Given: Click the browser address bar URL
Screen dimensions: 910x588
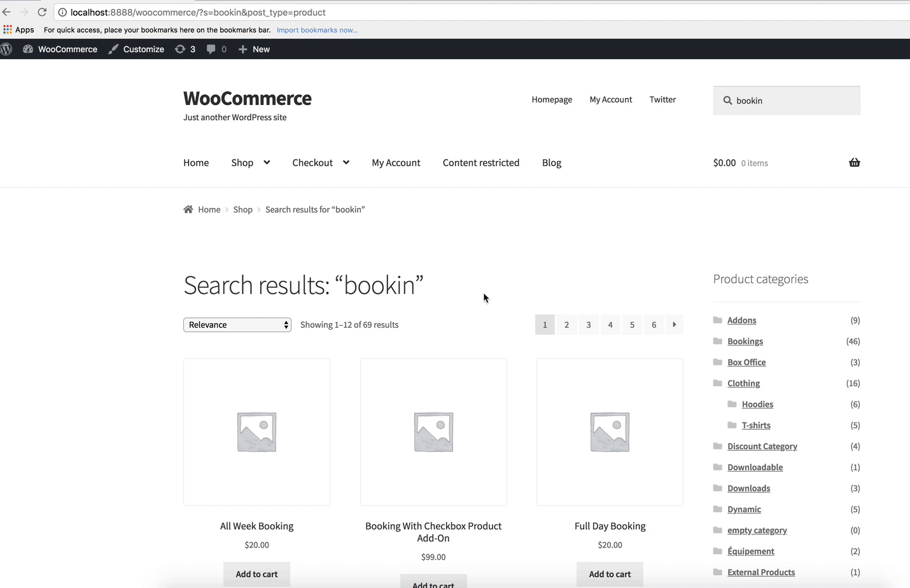Looking at the screenshot, I should pyautogui.click(x=198, y=12).
